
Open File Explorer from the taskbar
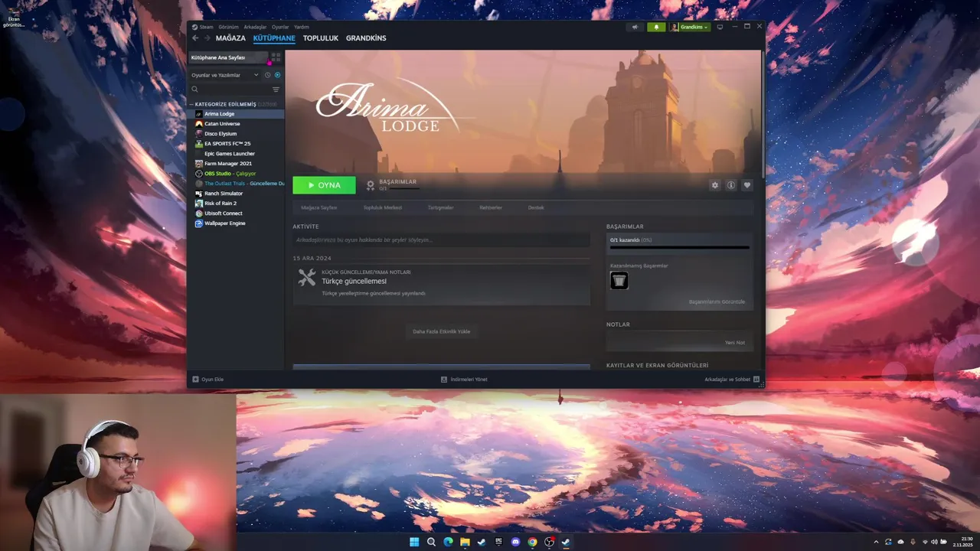pyautogui.click(x=465, y=542)
